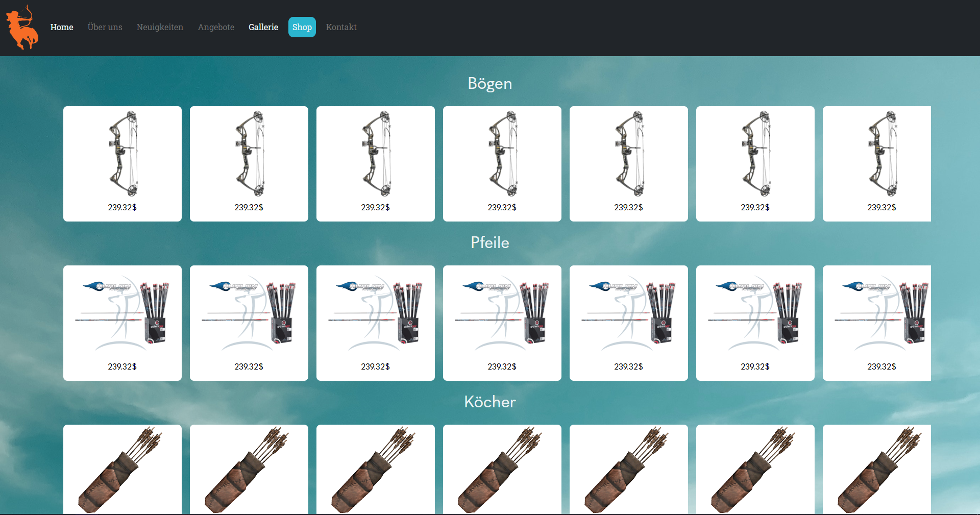Open the second bow card in Bögen row

pos(249,164)
